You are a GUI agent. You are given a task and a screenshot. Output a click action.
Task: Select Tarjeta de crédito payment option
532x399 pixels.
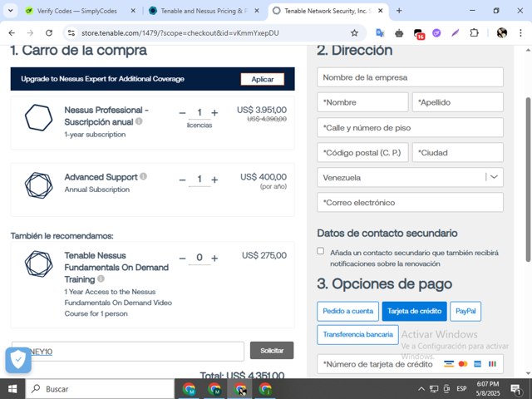pos(414,311)
